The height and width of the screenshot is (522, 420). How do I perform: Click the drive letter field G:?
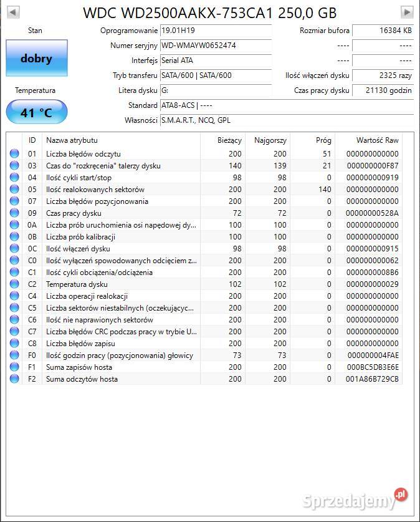point(216,90)
